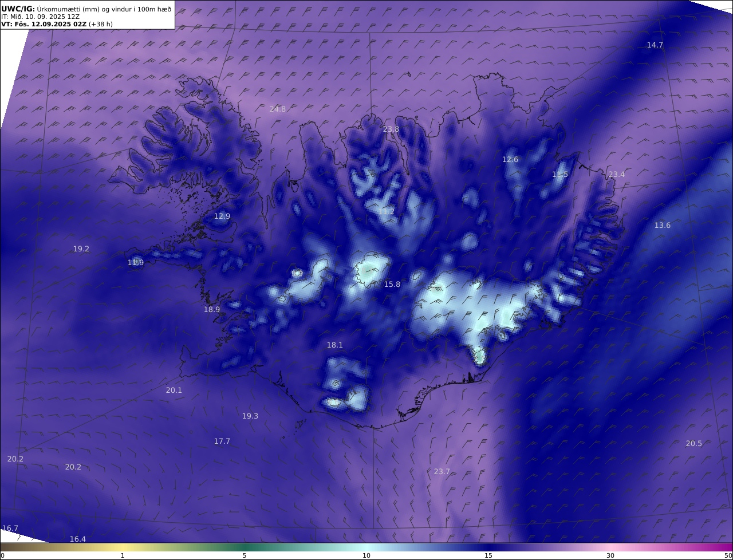Image resolution: width=733 pixels, height=560 pixels.
Task: Click the 'VT: Fös. 12.09.2025 02Z (+38 h)' line
Action: point(57,24)
